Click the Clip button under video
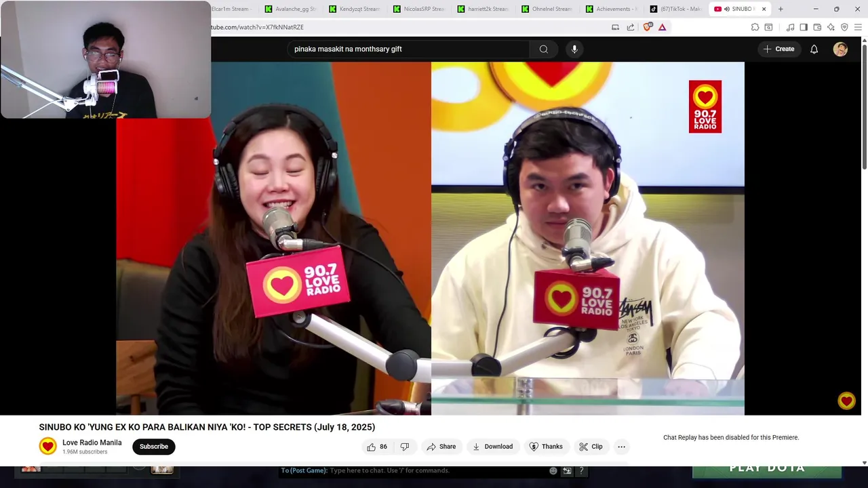This screenshot has height=488, width=868. point(591,447)
